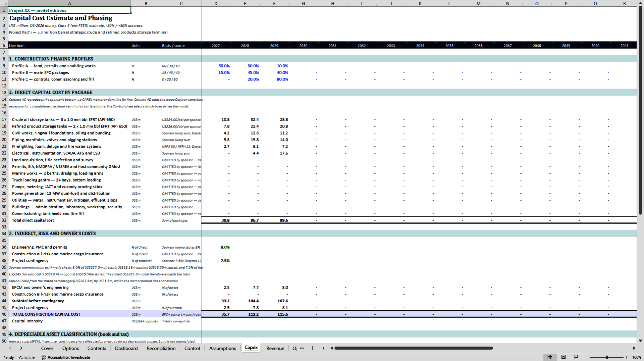Click the vertical scroll down arrow
The height and width of the screenshot is (361, 644).
[640, 341]
